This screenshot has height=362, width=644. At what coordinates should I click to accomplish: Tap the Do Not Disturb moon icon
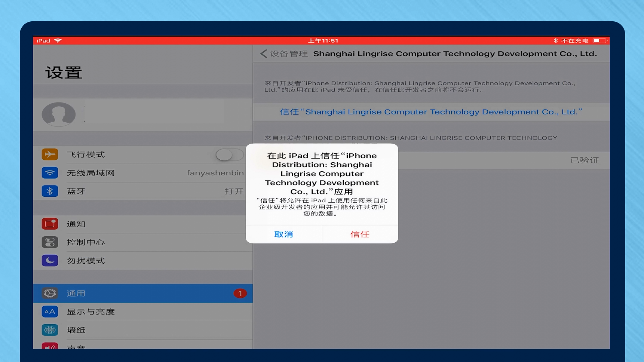click(50, 260)
